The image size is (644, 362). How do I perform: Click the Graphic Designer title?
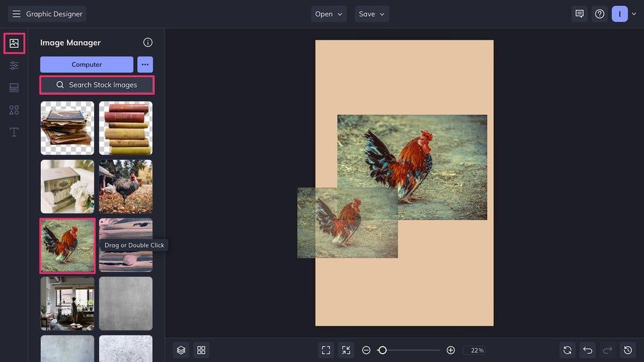54,14
